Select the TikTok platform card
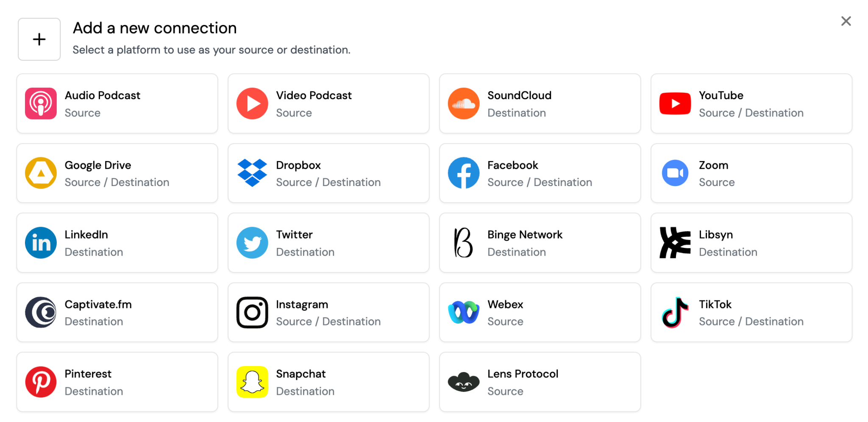This screenshot has height=422, width=868. coord(751,312)
